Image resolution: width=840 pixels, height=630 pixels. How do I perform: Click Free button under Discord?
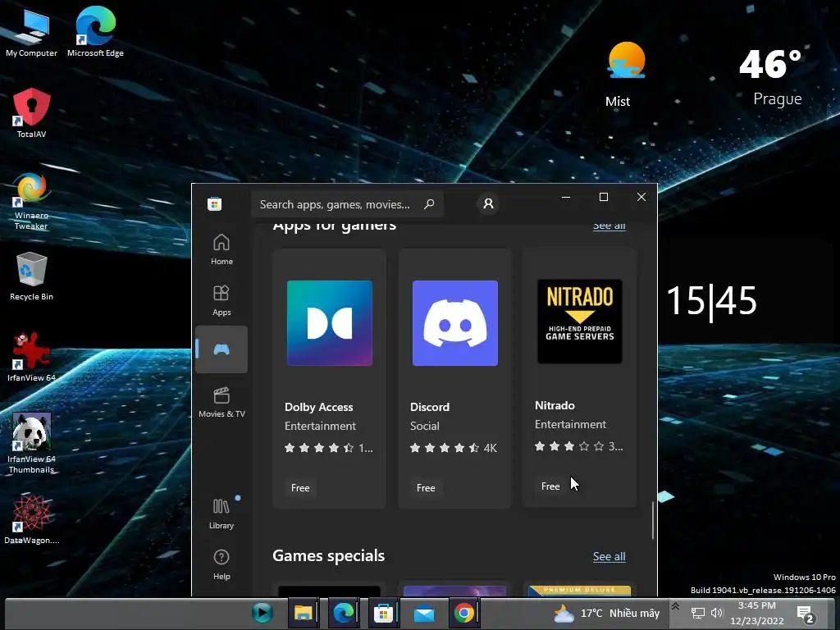click(x=426, y=487)
